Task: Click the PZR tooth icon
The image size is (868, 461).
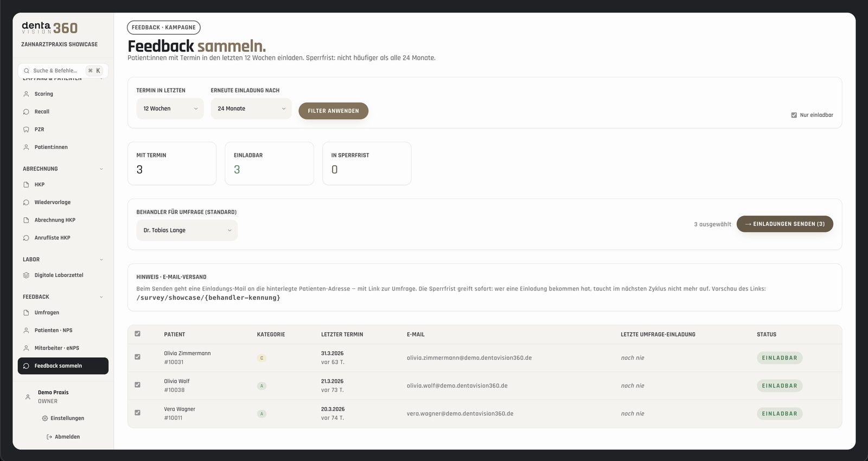Action: click(x=26, y=130)
